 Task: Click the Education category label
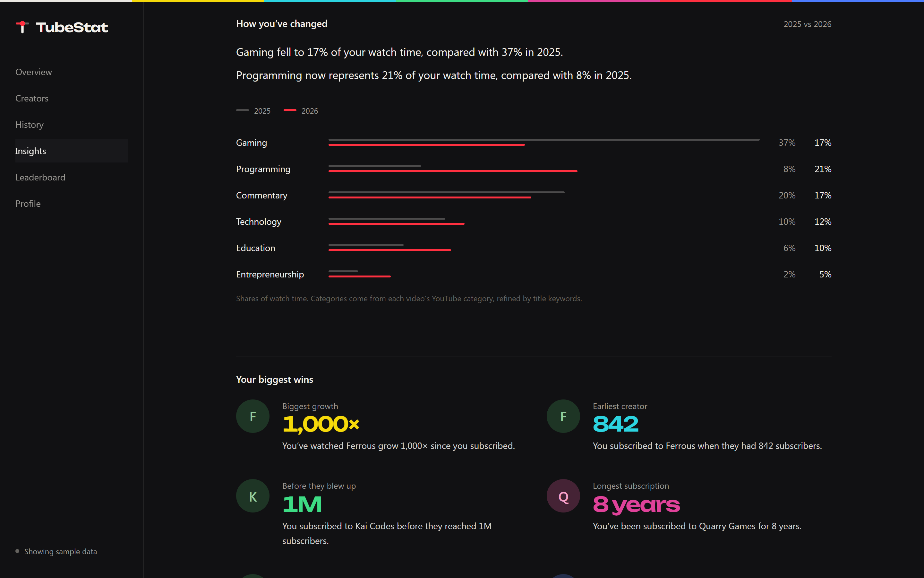pos(255,248)
